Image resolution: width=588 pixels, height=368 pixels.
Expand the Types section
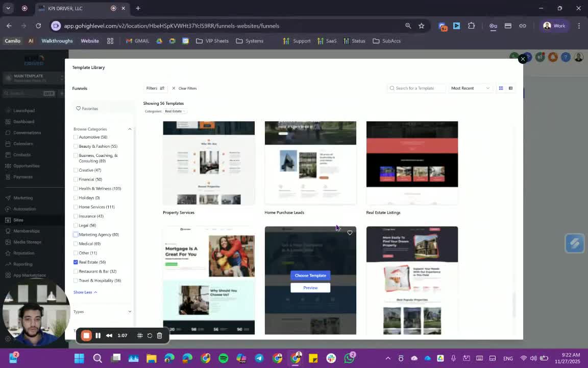(x=130, y=312)
